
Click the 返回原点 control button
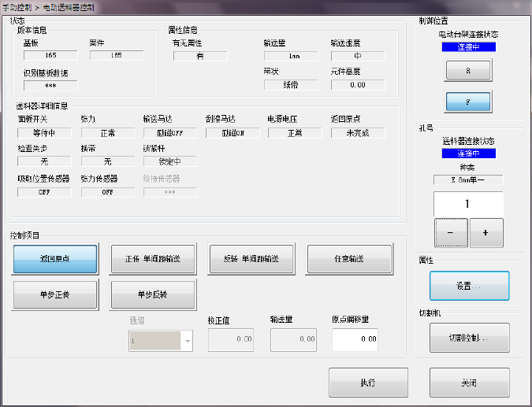click(55, 259)
